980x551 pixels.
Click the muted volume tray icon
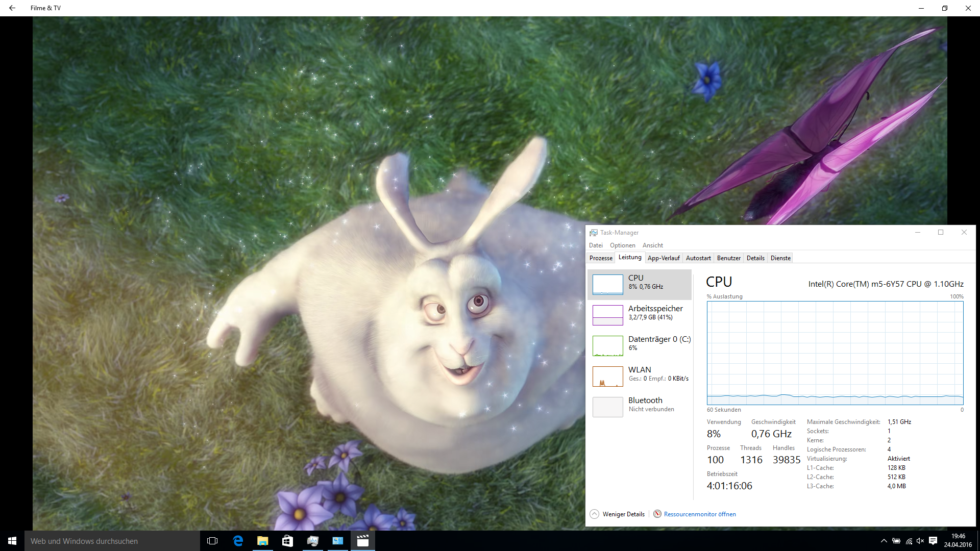point(920,541)
